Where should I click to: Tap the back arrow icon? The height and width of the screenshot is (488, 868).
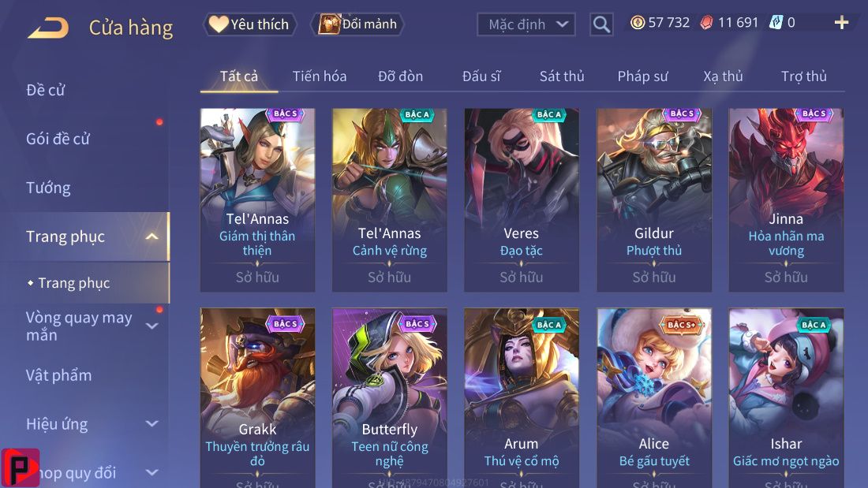click(x=48, y=27)
